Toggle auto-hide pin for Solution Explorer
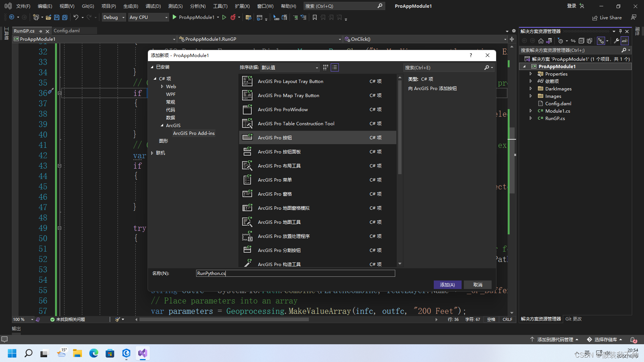The height and width of the screenshot is (362, 644). click(620, 31)
